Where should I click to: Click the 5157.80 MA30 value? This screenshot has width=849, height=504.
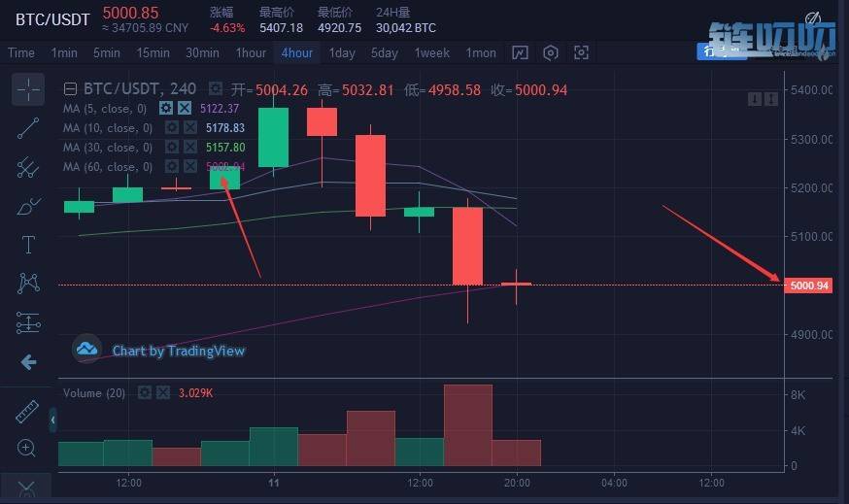[225, 148]
